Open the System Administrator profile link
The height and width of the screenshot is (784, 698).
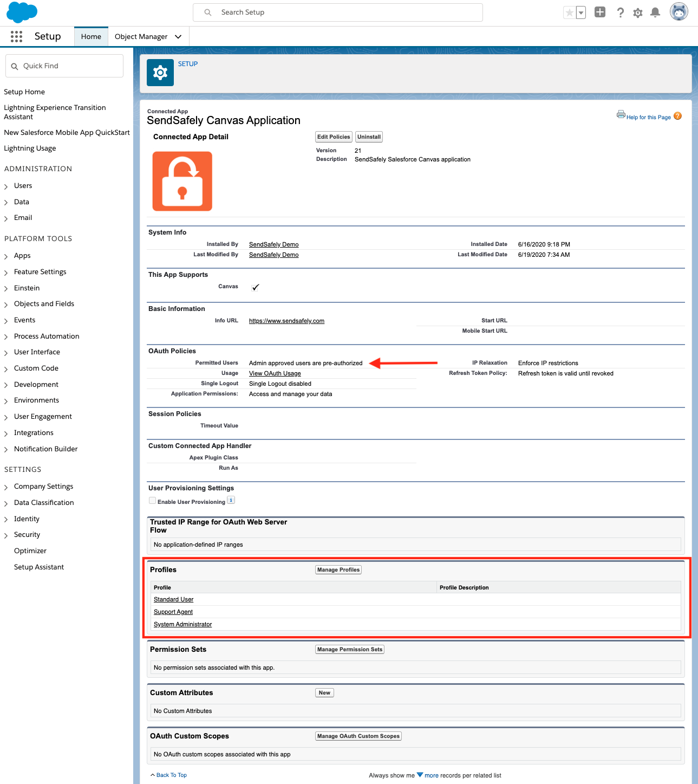coord(182,624)
